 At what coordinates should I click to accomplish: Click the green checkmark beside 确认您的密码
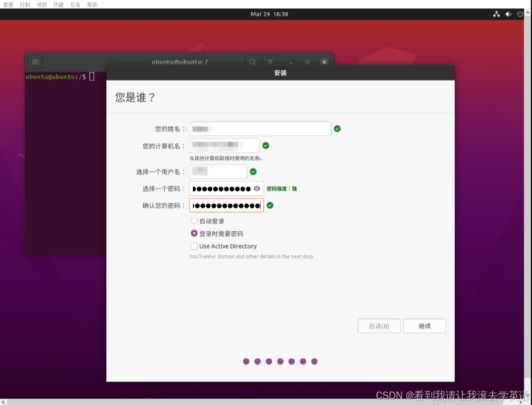270,205
